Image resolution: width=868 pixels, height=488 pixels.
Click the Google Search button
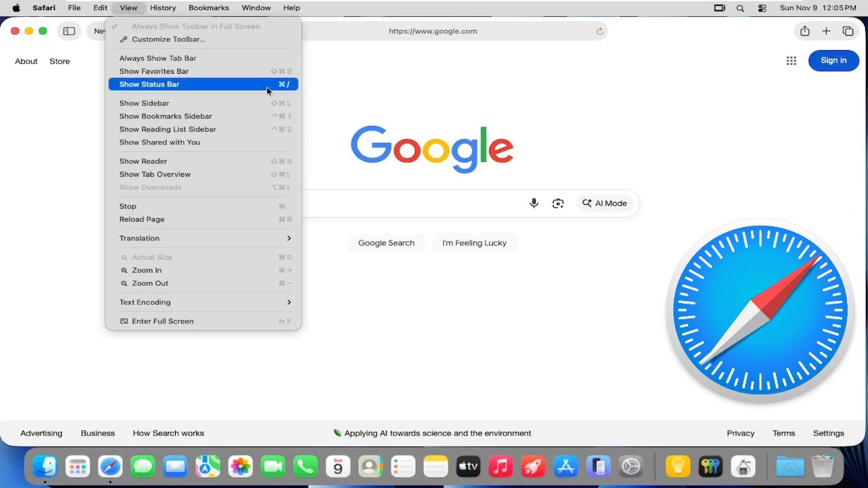click(x=387, y=243)
